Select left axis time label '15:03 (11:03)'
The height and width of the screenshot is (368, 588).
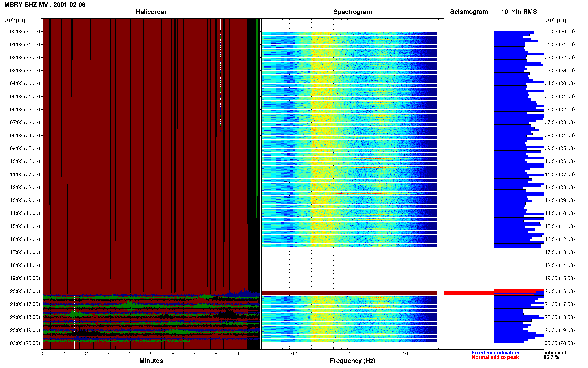[25, 226]
